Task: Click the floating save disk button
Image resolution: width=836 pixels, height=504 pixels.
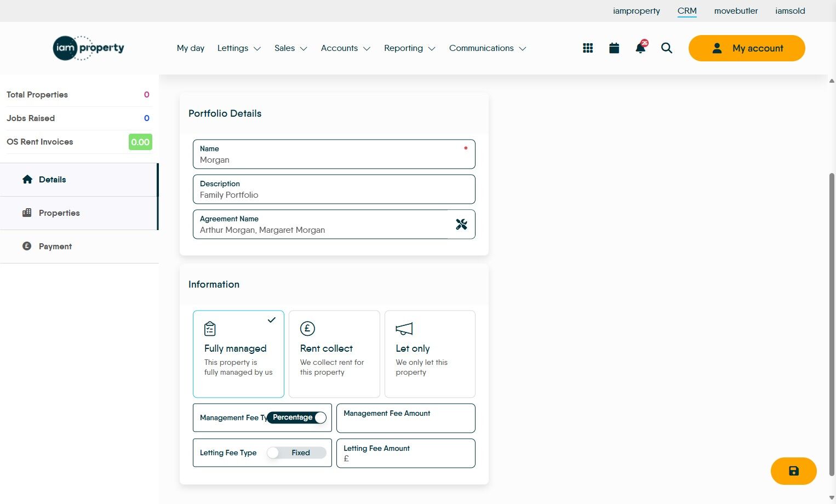Action: (794, 471)
